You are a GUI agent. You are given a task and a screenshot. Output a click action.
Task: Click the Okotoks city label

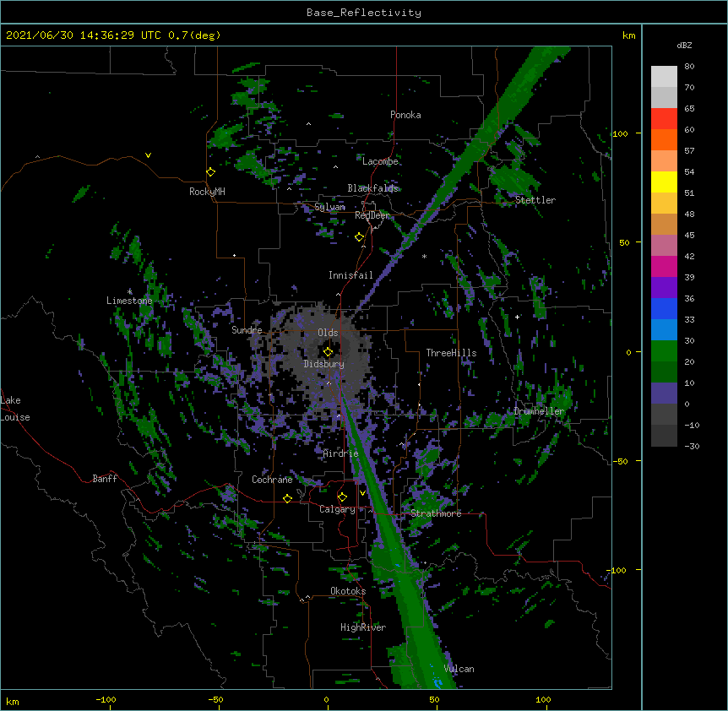(348, 591)
